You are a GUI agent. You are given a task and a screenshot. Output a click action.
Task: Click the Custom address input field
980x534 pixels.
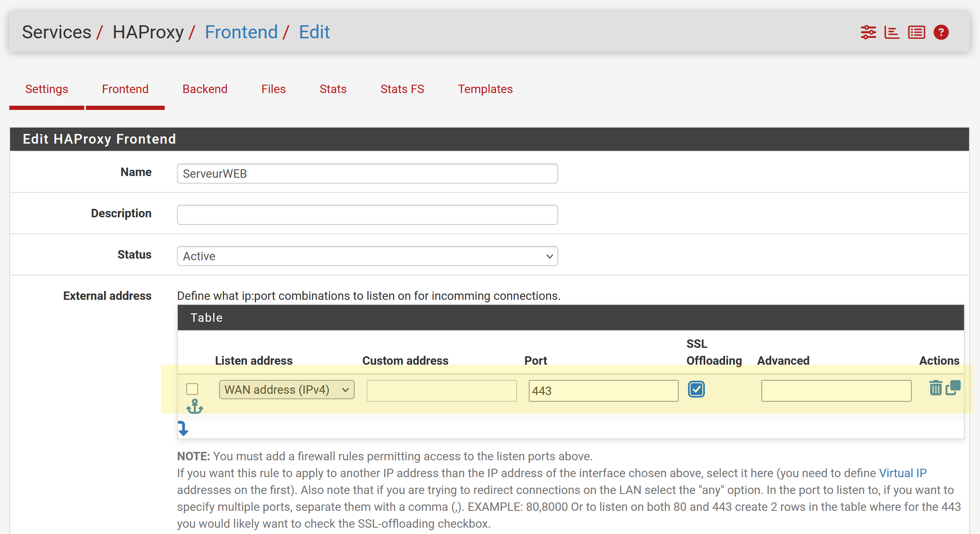coord(442,390)
